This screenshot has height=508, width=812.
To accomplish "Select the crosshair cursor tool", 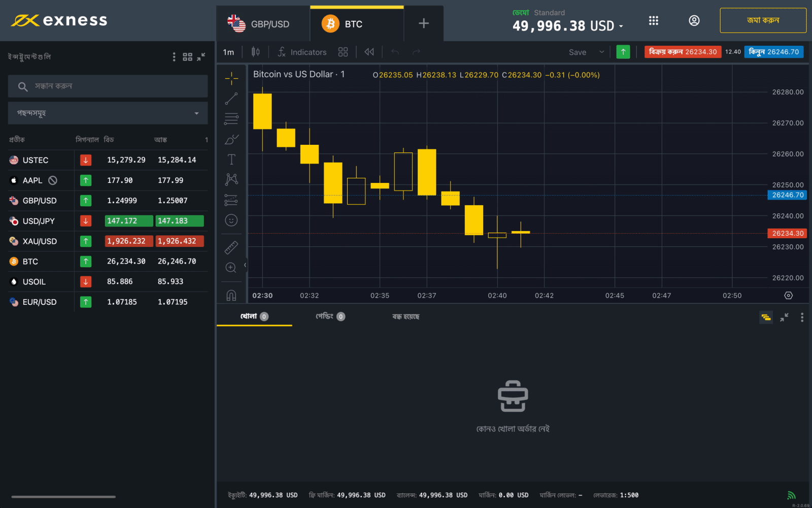I will 231,78.
